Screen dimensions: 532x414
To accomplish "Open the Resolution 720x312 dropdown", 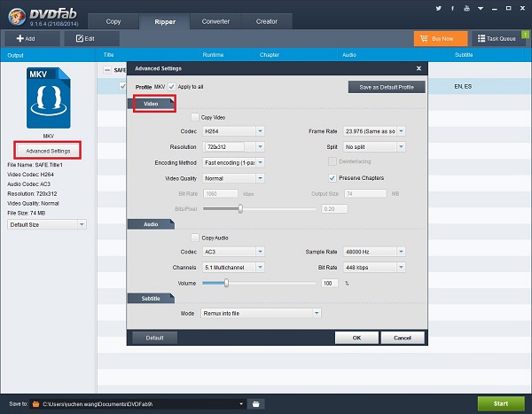I will pyautogui.click(x=233, y=146).
